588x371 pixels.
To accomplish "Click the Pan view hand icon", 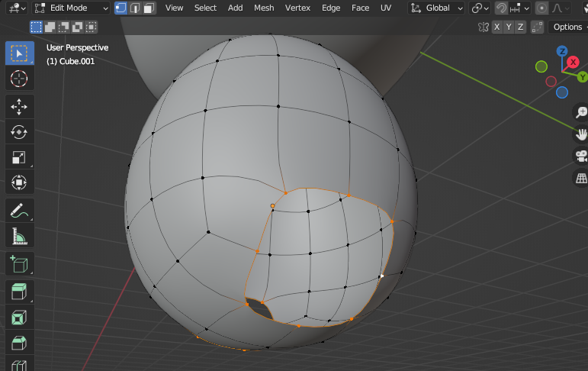I will [x=581, y=134].
